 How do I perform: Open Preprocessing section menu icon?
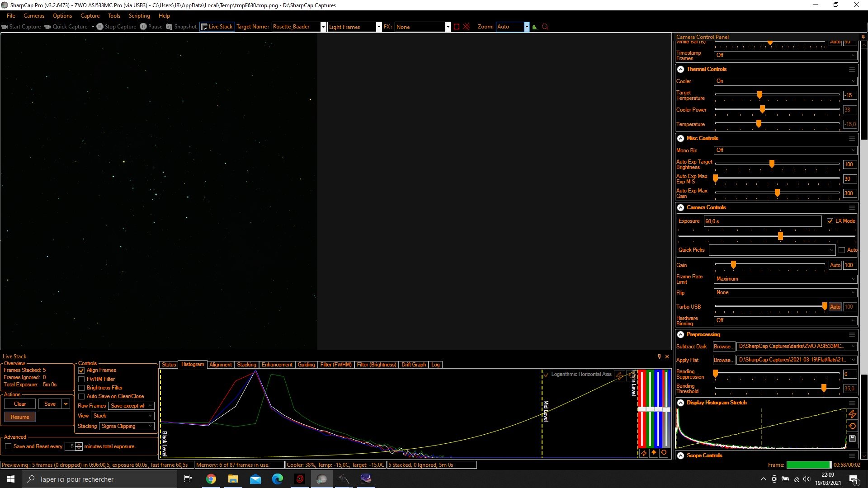pyautogui.click(x=852, y=335)
